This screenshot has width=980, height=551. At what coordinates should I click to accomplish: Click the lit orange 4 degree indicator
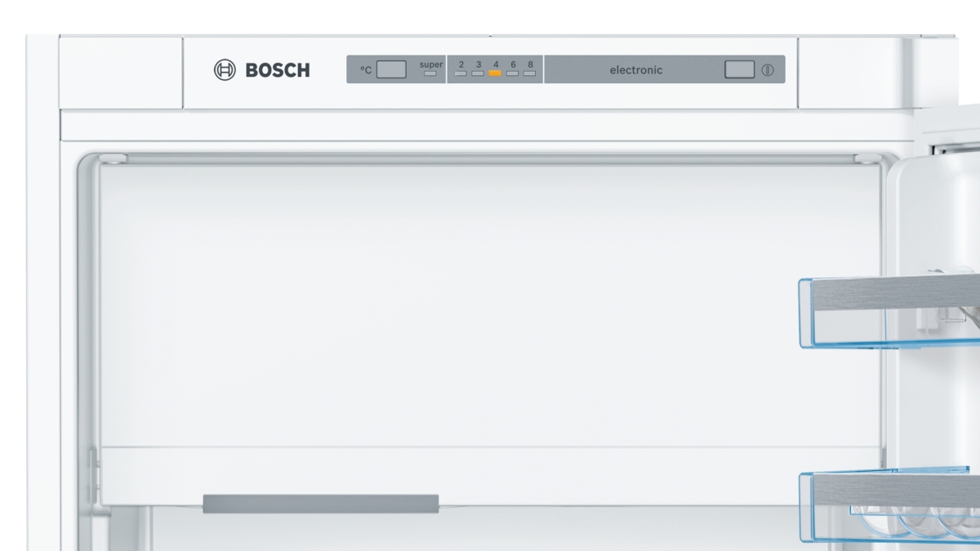[x=495, y=73]
